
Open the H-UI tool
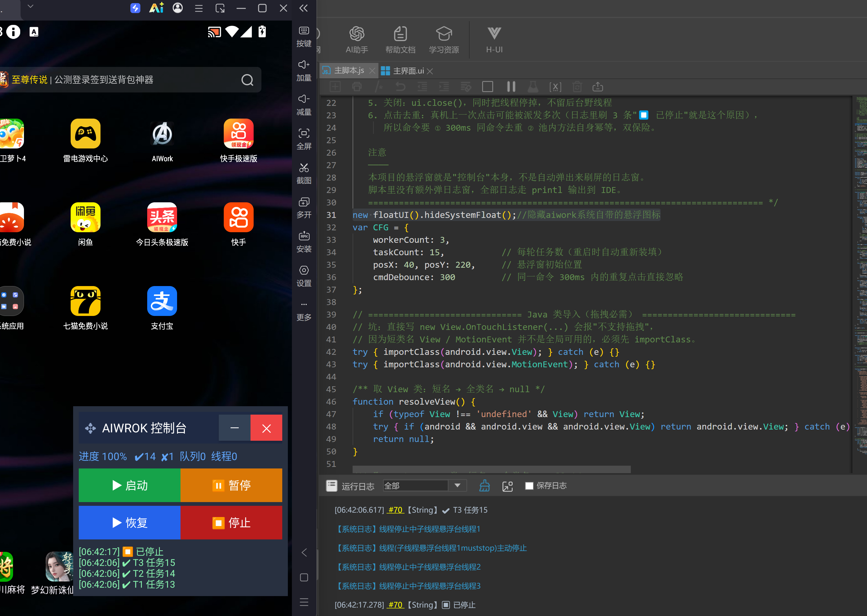(x=494, y=40)
